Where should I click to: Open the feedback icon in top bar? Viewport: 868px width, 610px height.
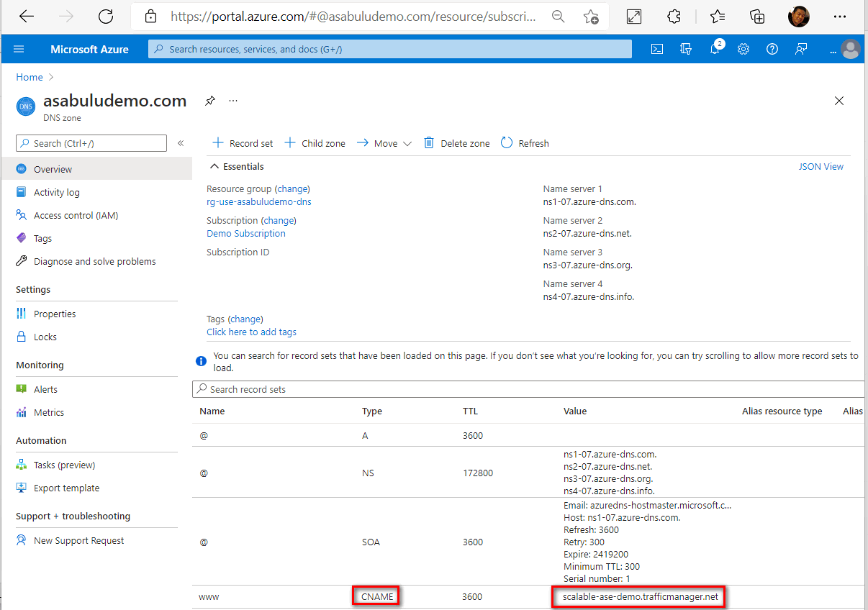pos(801,49)
